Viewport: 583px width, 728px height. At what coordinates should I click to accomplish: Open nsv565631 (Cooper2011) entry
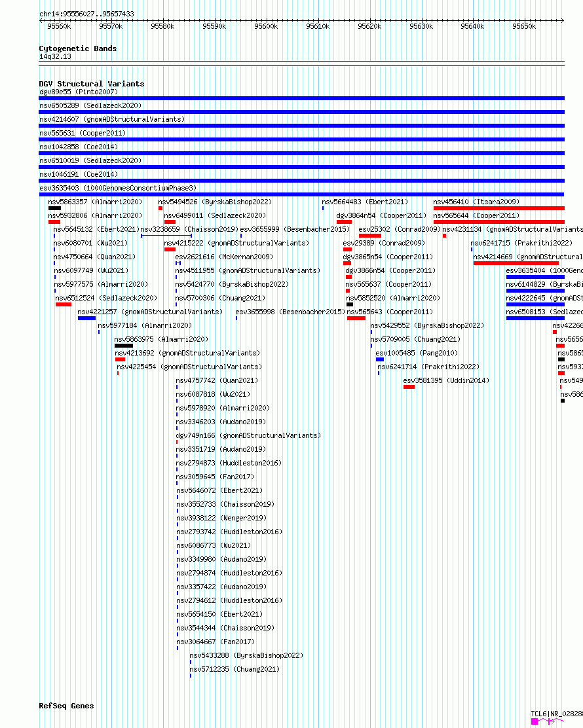[83, 134]
